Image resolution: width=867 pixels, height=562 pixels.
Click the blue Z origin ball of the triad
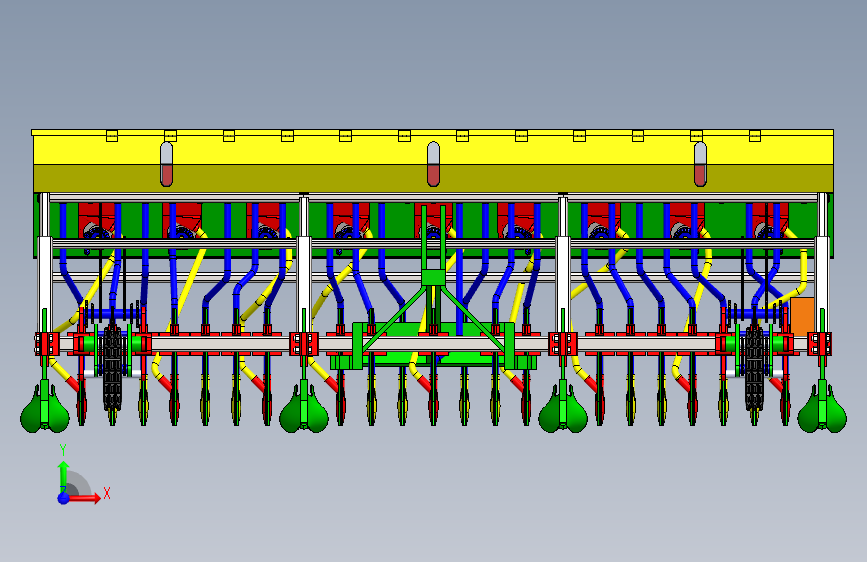(64, 498)
